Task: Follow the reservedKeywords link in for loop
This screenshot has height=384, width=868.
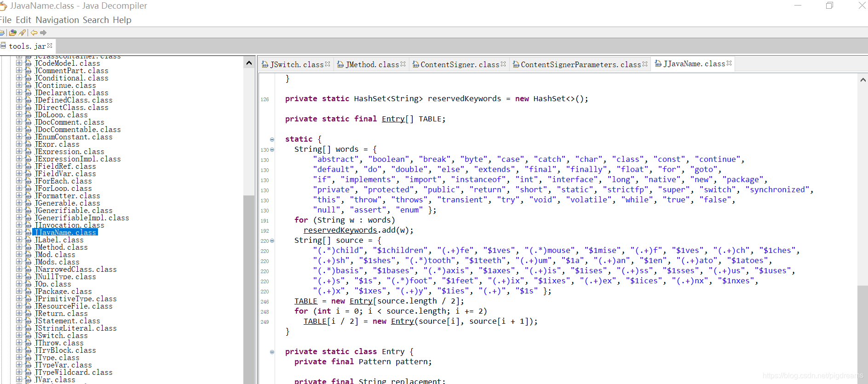Action: (340, 230)
